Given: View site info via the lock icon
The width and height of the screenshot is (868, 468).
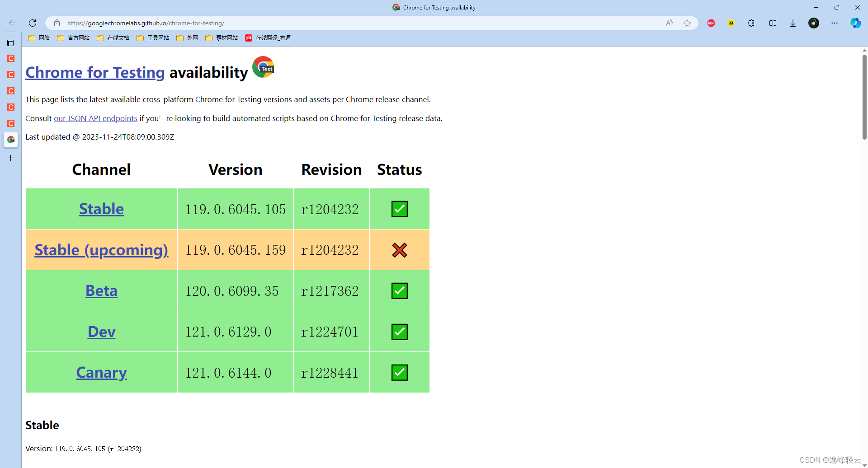Looking at the screenshot, I should tap(57, 23).
